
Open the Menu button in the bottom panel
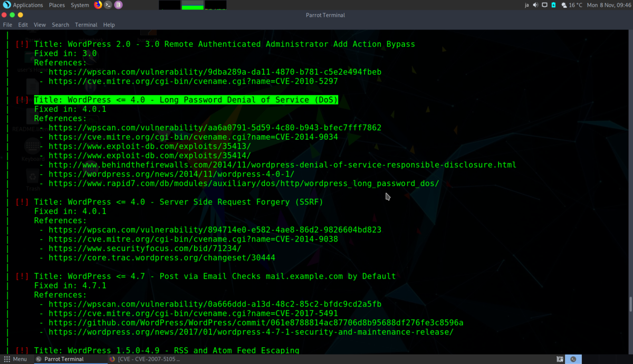pos(15,359)
